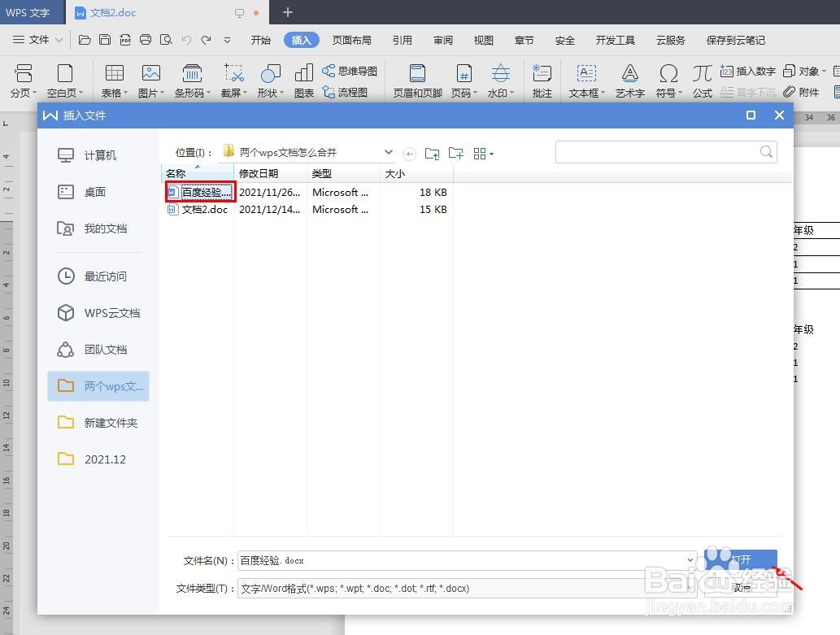Click the 水印 watermark tool
The image size is (840, 635).
[x=500, y=81]
